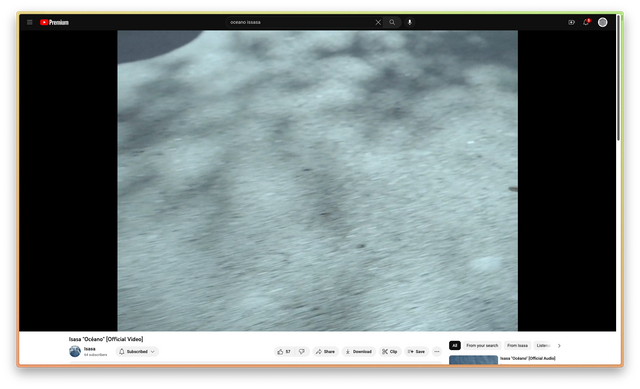Viewport: 640px width, 389px height.
Task: Show more filter chips with arrow
Action: point(559,346)
